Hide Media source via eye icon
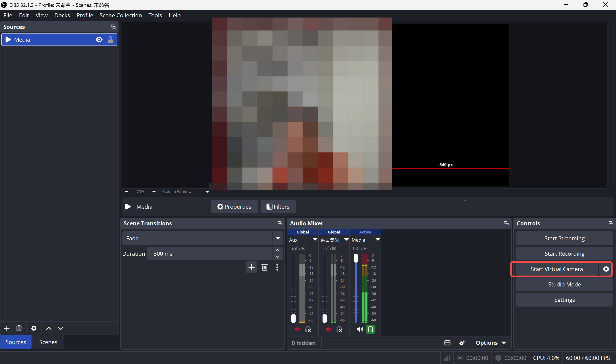This screenshot has height=364, width=616. (99, 40)
